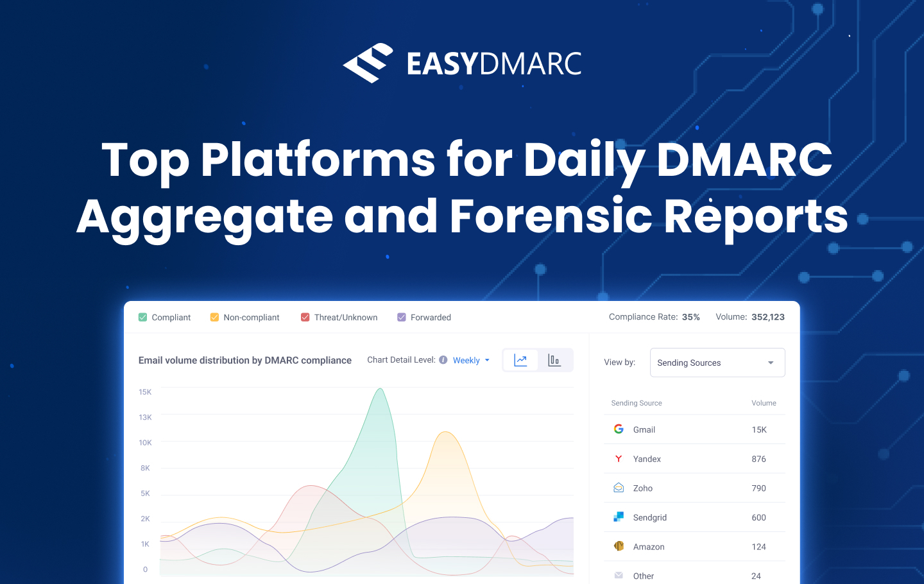
Task: Click the Other source envelope icon
Action: 619,575
